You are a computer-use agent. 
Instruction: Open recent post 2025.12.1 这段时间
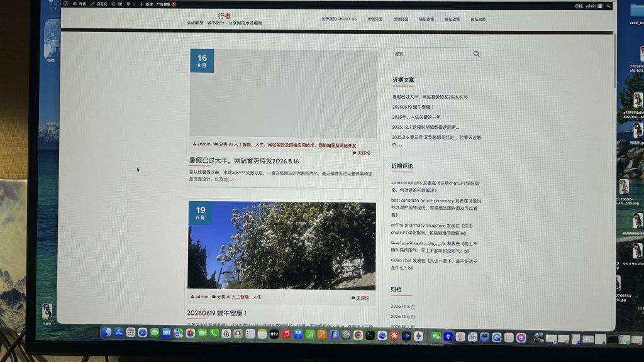[x=425, y=127]
